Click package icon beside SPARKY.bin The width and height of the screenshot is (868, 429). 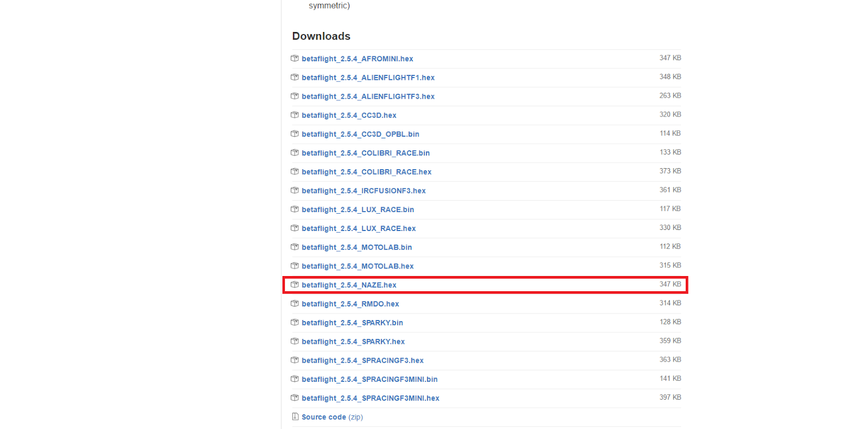(x=295, y=322)
